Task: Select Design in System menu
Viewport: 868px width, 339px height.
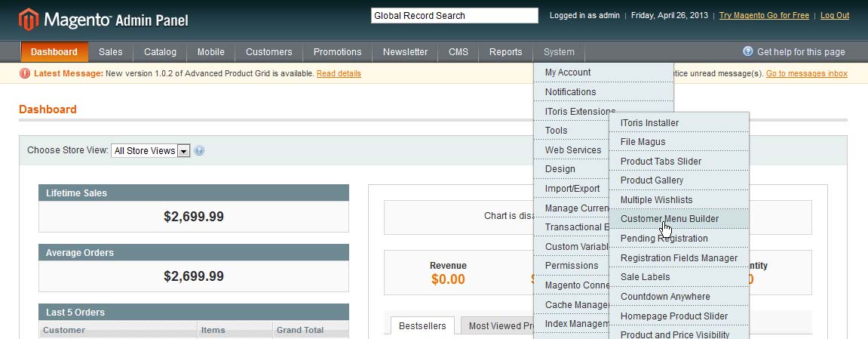Action: click(572, 169)
